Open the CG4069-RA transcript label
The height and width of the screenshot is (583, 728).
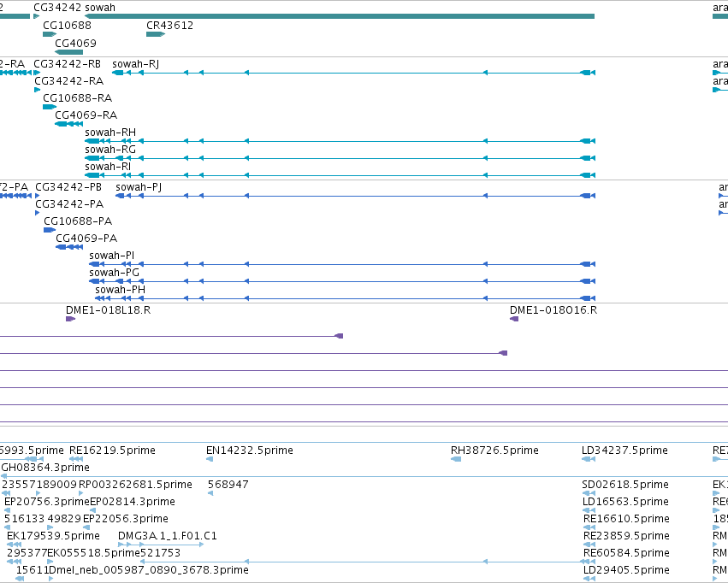coord(86,115)
